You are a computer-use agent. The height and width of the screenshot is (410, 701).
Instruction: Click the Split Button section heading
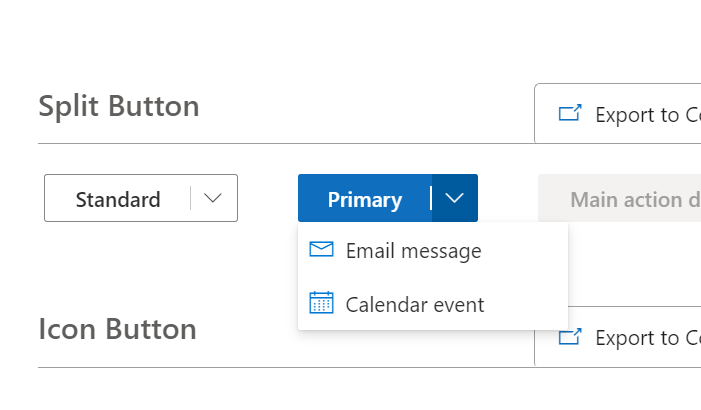[x=119, y=106]
